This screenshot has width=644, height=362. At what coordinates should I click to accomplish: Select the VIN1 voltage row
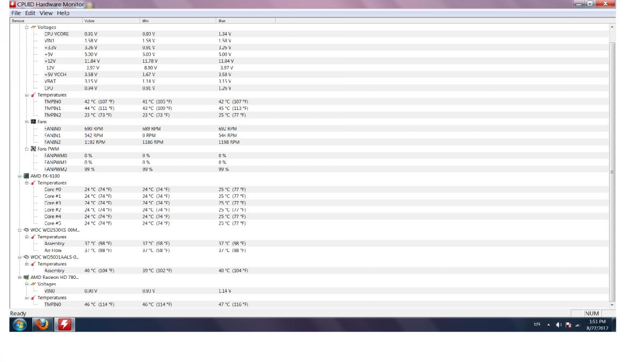pos(310,41)
